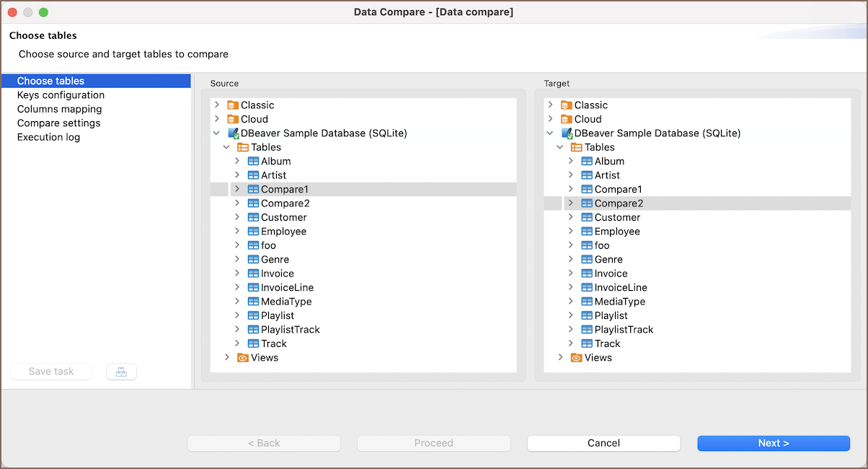
Task: Select Artist table name in Target tree
Action: 607,175
